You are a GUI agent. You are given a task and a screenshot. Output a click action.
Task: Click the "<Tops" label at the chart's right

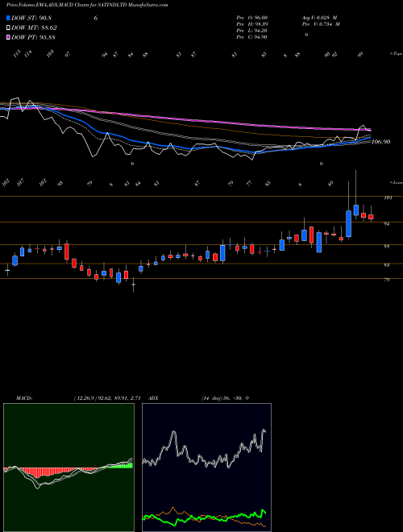coord(396,54)
